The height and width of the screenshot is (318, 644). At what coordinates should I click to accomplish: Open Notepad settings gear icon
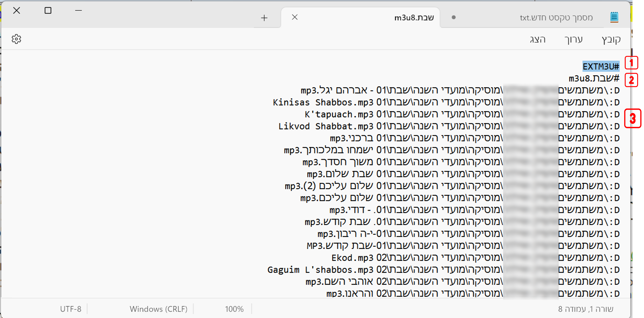[16, 39]
